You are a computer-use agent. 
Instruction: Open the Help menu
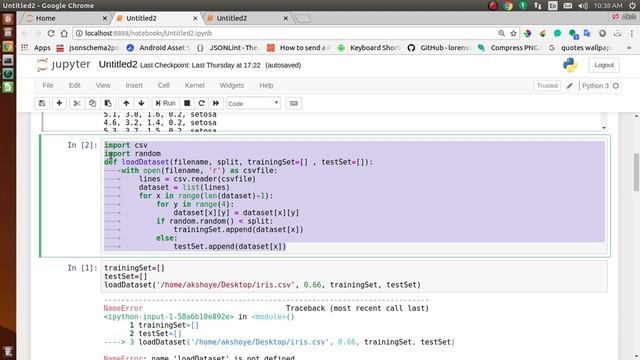[x=266, y=85]
